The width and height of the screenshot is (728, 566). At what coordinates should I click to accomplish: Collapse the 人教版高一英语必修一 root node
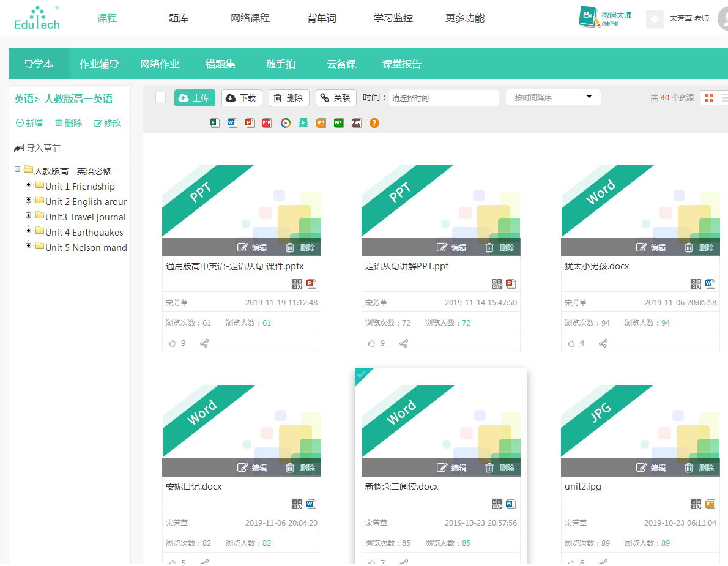18,169
